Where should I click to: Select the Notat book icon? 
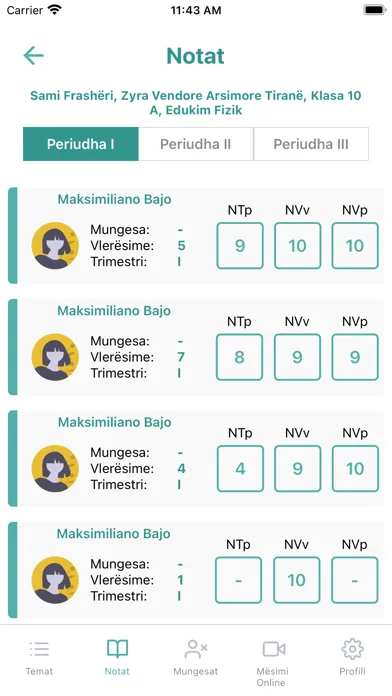tap(117, 649)
